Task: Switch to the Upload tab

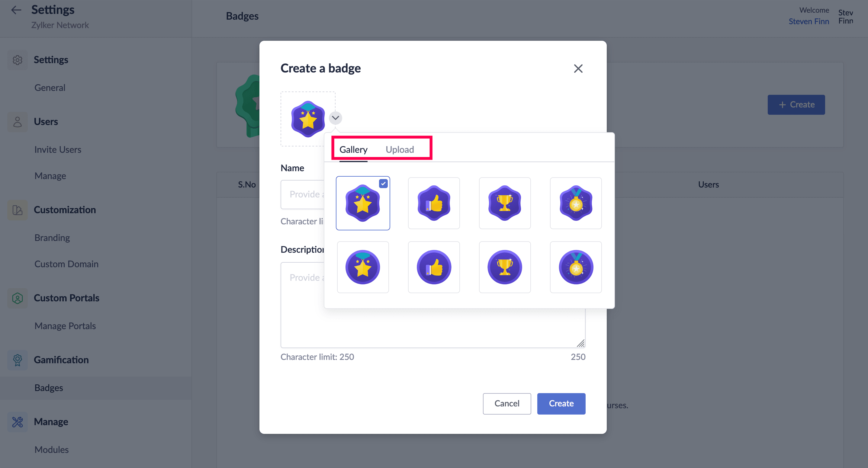Action: (400, 149)
